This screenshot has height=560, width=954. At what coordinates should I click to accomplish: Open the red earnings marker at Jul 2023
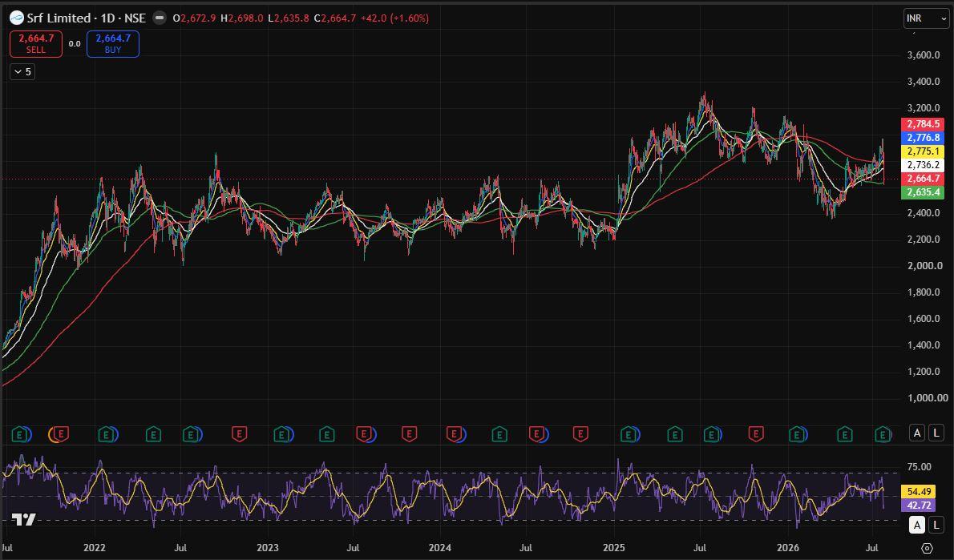point(365,434)
